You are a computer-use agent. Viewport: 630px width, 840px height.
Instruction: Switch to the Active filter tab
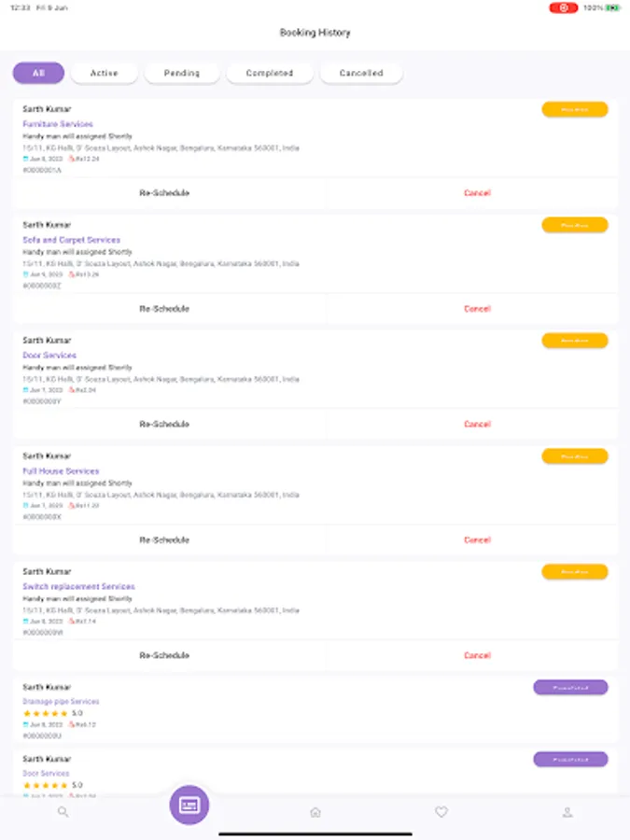click(x=104, y=73)
